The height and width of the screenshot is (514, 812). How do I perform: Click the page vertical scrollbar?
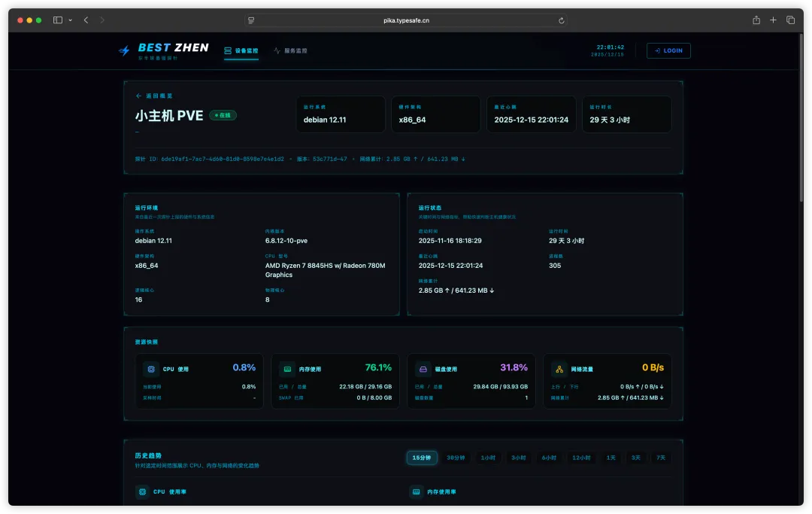click(801, 117)
